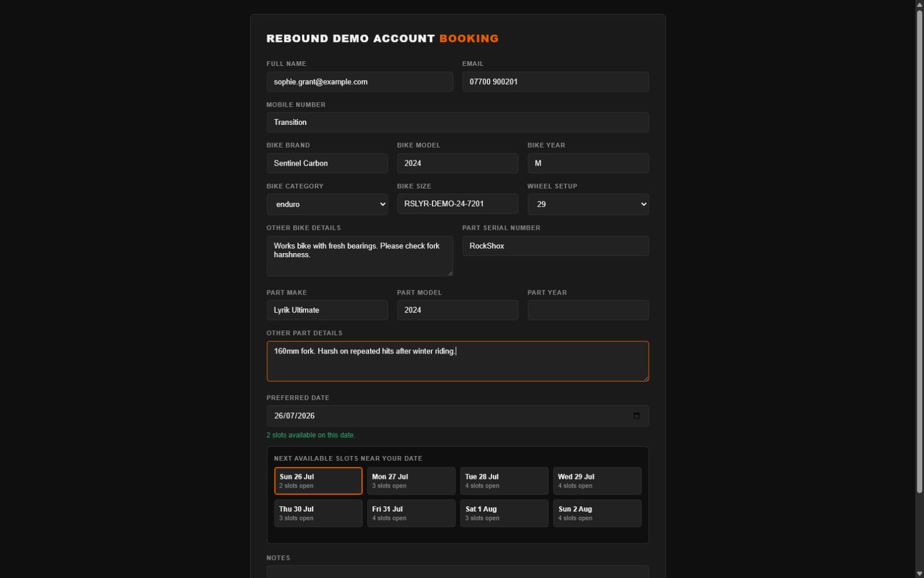This screenshot has width=924, height=578.
Task: Click the Bike Brand field with Sentinel Carbon
Action: tap(327, 163)
